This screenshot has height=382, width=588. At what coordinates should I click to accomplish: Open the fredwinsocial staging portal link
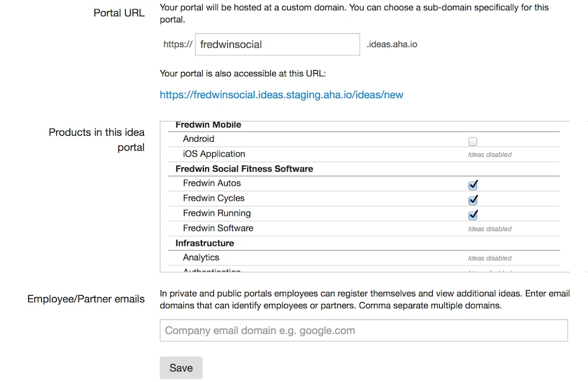[281, 95]
